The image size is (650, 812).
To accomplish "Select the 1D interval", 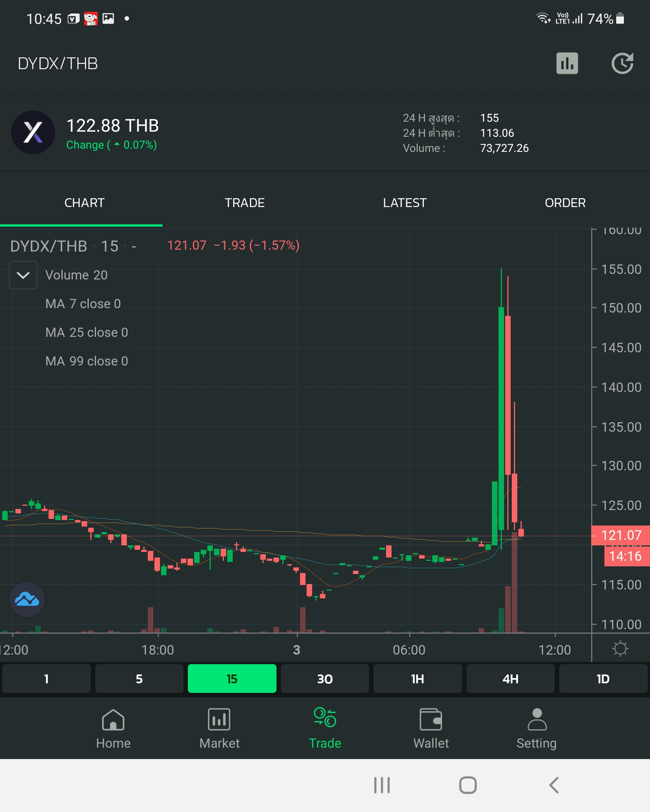I will tap(603, 678).
